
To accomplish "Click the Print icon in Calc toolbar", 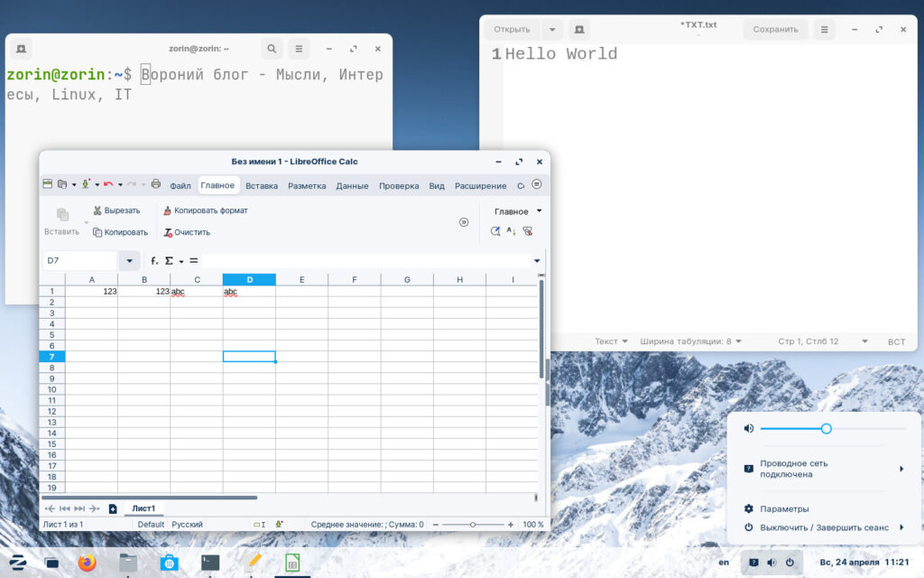I will (155, 184).
